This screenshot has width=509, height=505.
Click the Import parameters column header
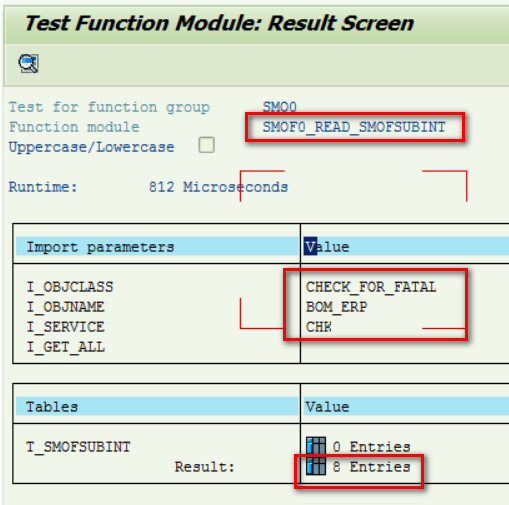[100, 247]
